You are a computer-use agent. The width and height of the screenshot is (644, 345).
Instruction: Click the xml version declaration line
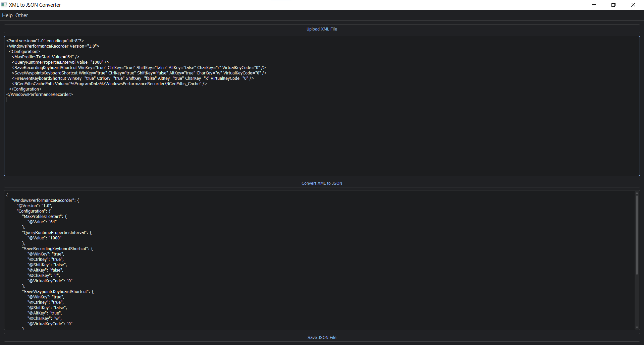tap(45, 41)
